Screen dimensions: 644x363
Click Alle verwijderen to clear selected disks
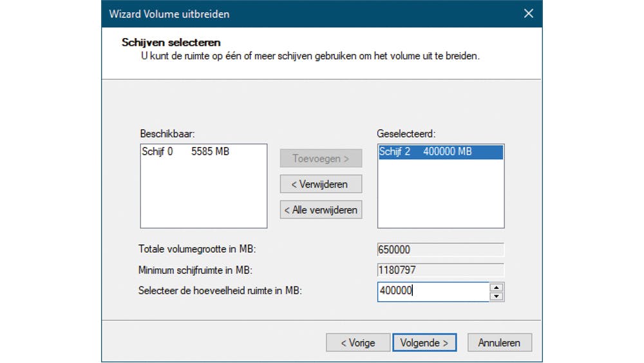(321, 210)
